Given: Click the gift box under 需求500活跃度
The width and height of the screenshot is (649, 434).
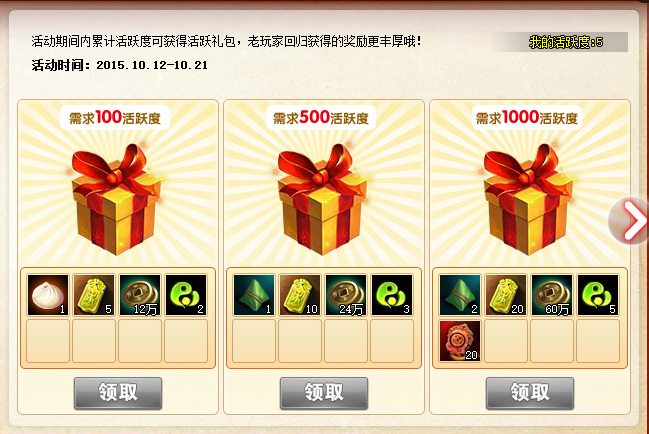Looking at the screenshot, I should 323,199.
